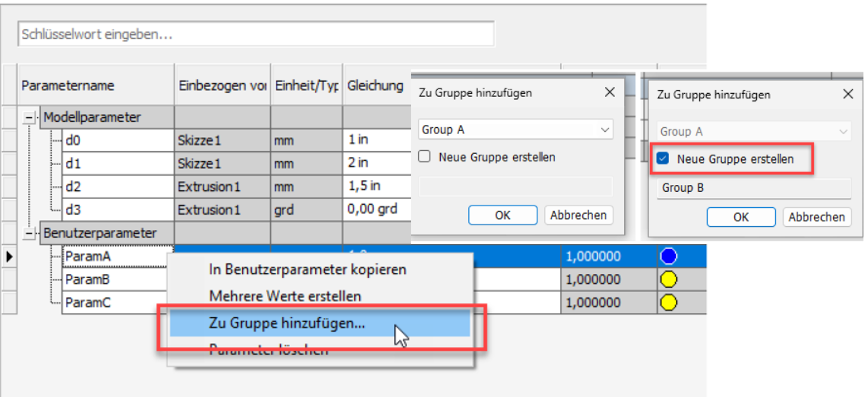Collapse the Benutzerparameter tree group
This screenshot has height=397, width=868.
coord(29,233)
